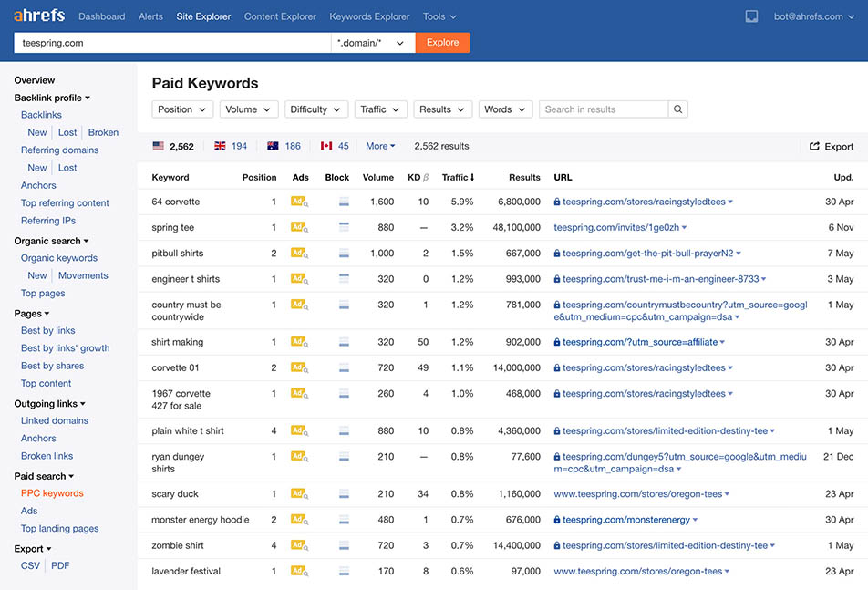Click the Block icon for 64 corvette

pyautogui.click(x=344, y=202)
